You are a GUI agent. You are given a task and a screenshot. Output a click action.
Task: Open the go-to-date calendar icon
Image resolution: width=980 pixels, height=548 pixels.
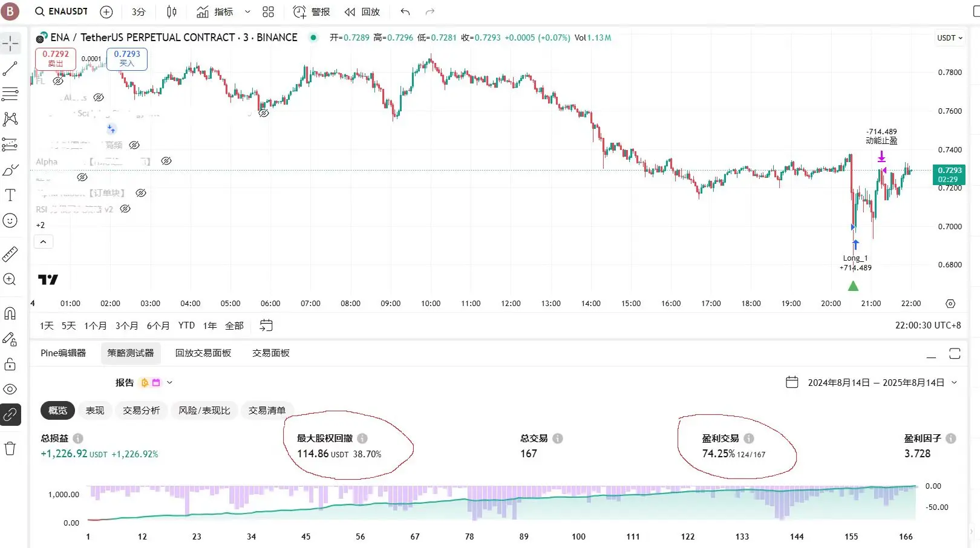(266, 325)
